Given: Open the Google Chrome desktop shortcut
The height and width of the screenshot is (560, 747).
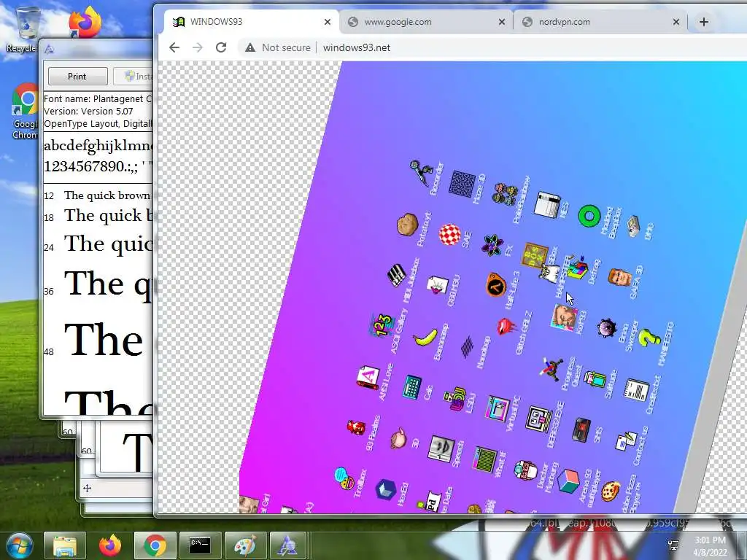Looking at the screenshot, I should (x=25, y=111).
